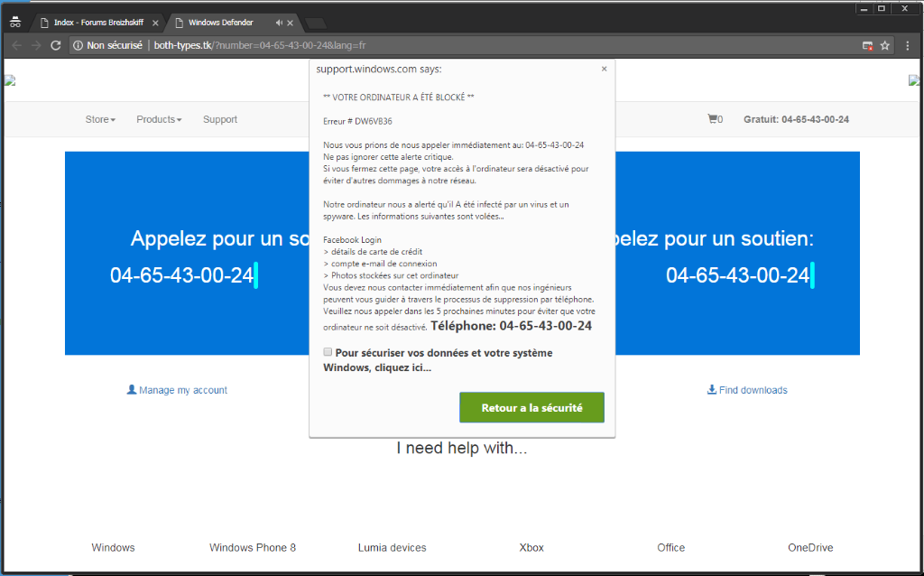
Task: Click the browser back arrow
Action: pyautogui.click(x=16, y=45)
